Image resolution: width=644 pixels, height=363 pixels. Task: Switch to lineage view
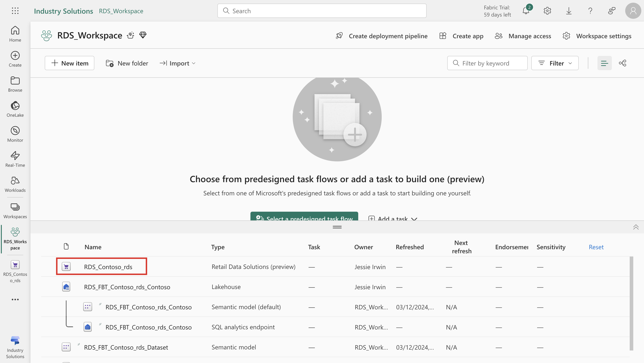[623, 63]
